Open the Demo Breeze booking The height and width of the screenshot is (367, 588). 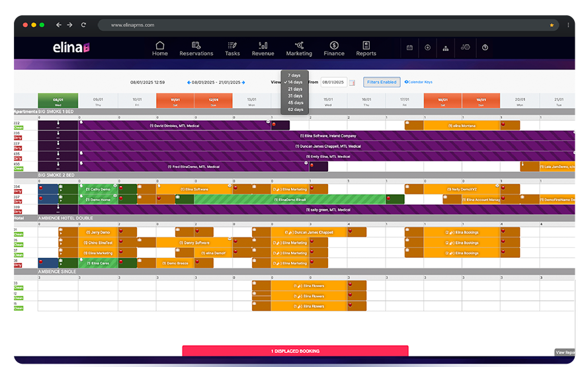click(x=175, y=263)
